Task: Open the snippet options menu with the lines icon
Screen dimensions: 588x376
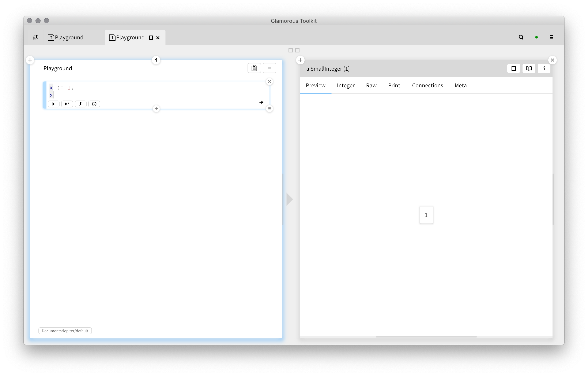Action: 269,108
